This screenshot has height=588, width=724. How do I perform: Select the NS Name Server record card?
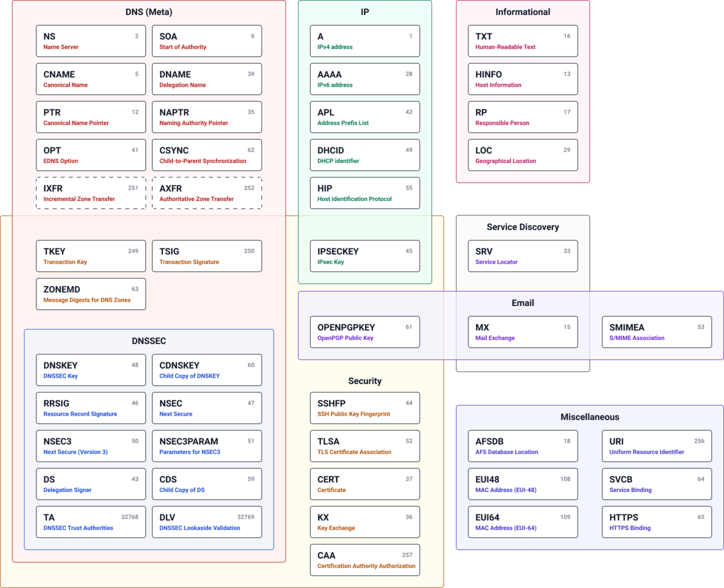[90, 41]
